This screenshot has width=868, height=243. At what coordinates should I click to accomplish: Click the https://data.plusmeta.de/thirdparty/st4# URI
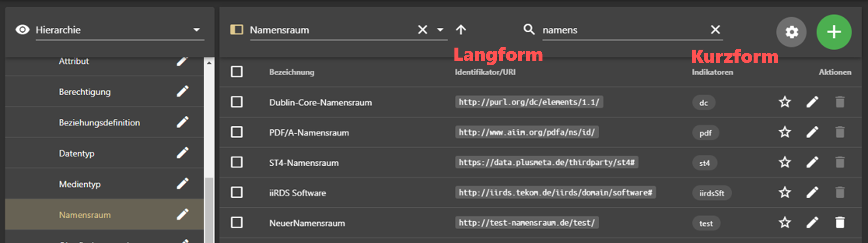pyautogui.click(x=546, y=162)
